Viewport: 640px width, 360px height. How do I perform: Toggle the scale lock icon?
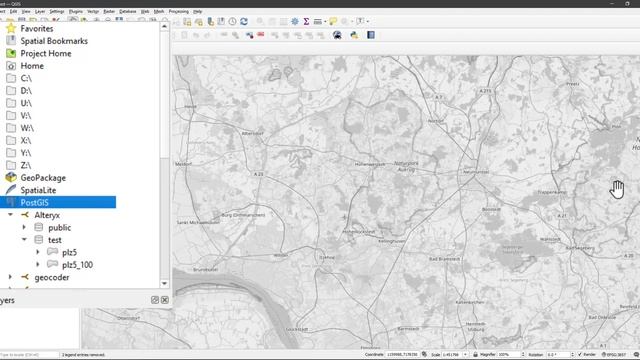click(476, 354)
